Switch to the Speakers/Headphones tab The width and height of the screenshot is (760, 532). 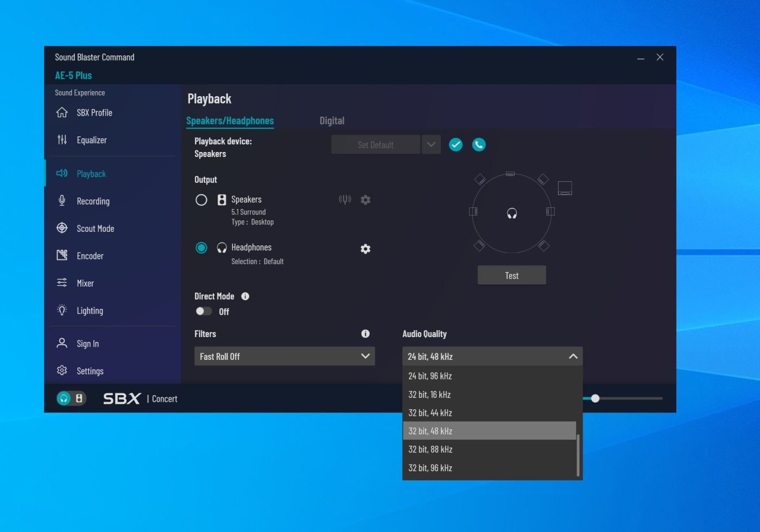click(230, 121)
